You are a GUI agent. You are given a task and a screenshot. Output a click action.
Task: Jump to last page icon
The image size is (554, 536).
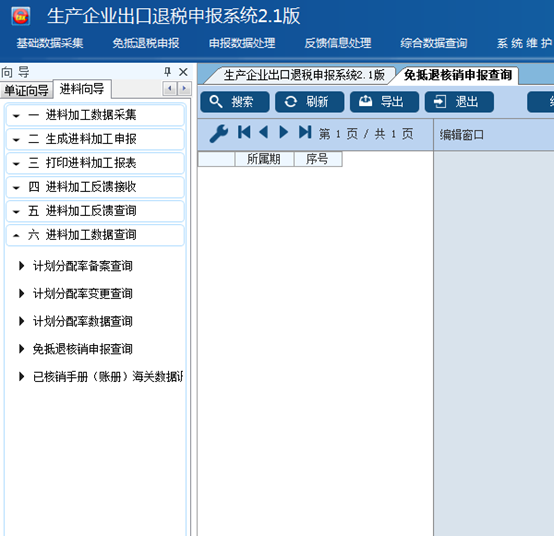click(305, 132)
